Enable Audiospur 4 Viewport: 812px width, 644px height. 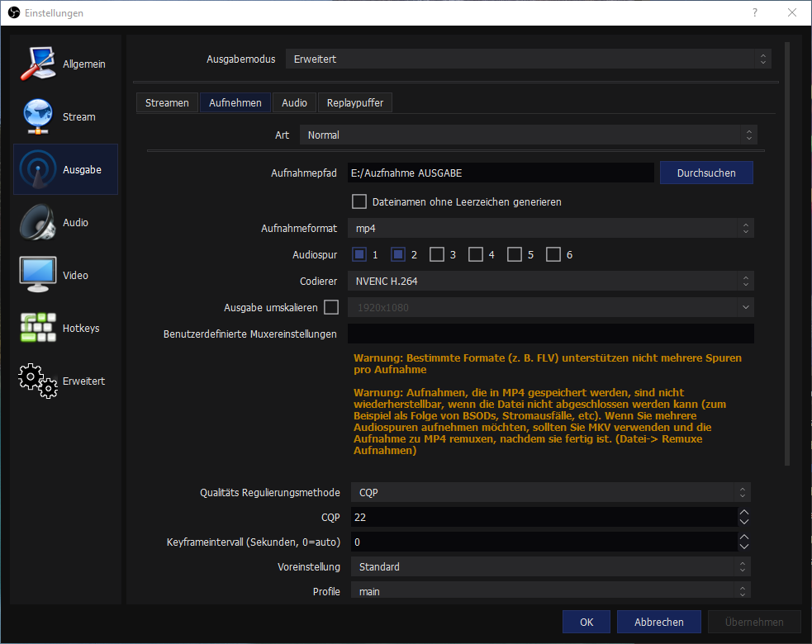476,254
